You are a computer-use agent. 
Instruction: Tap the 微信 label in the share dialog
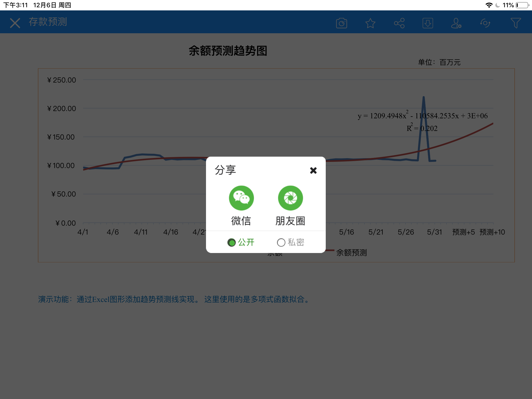pyautogui.click(x=241, y=221)
